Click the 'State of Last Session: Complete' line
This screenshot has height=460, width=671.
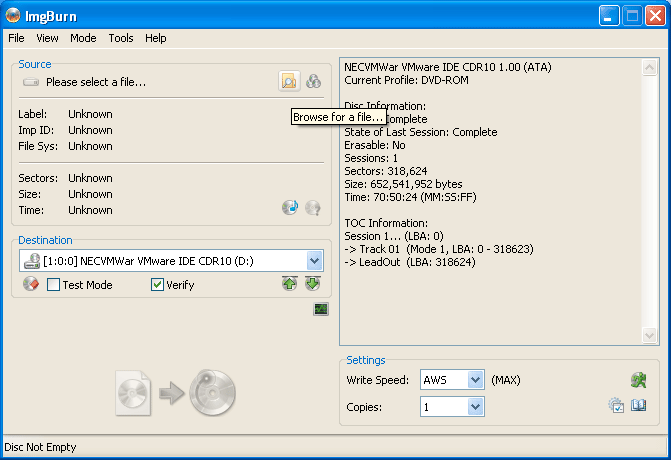[x=421, y=132]
